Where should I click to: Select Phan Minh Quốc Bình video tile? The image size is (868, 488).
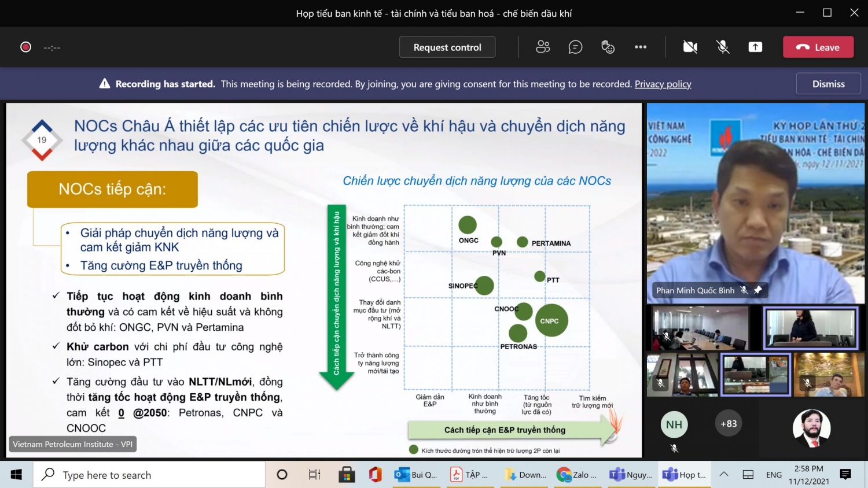(x=756, y=203)
